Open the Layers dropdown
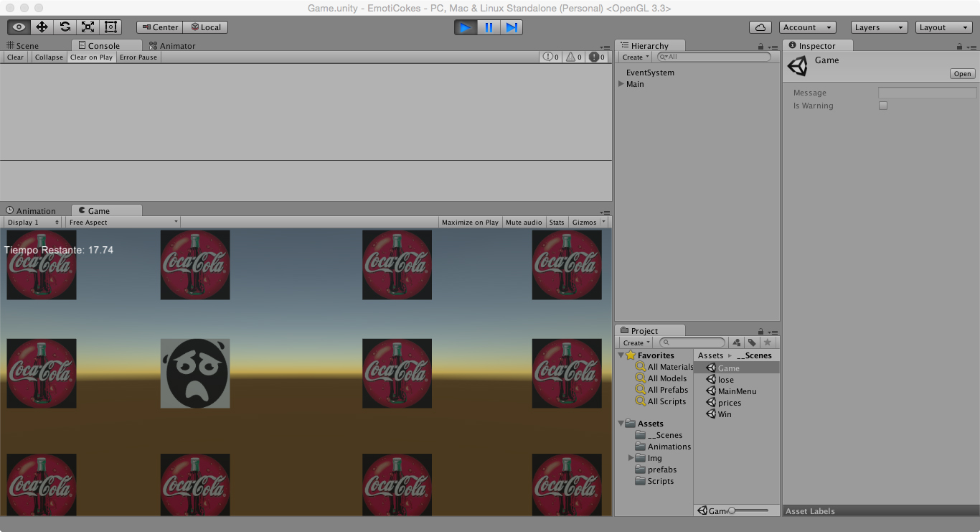The height and width of the screenshot is (532, 980). (880, 27)
